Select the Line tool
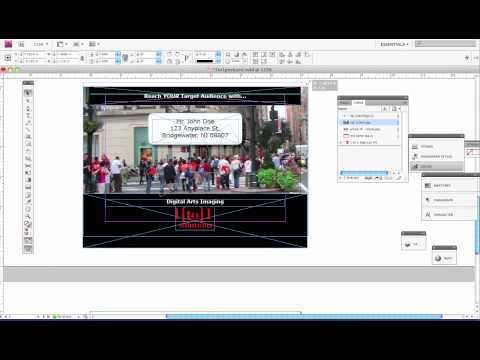Image resolution: width=480 pixels, height=360 pixels. pos(28,130)
